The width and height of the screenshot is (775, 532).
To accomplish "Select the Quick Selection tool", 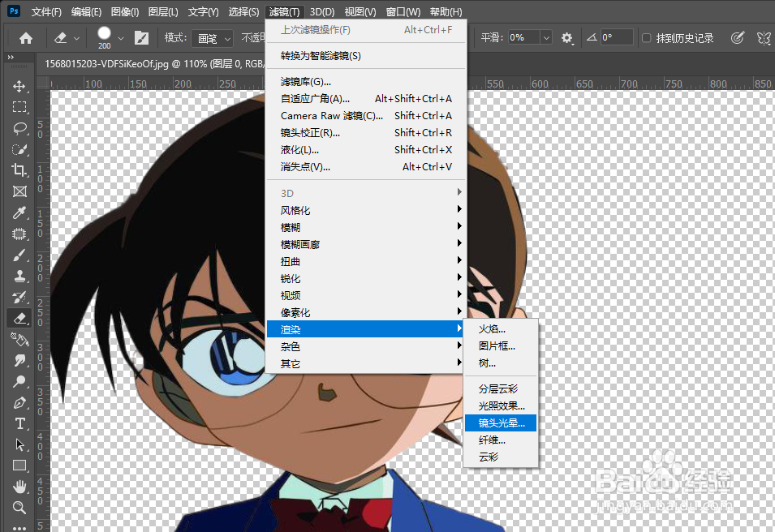I will [19, 149].
